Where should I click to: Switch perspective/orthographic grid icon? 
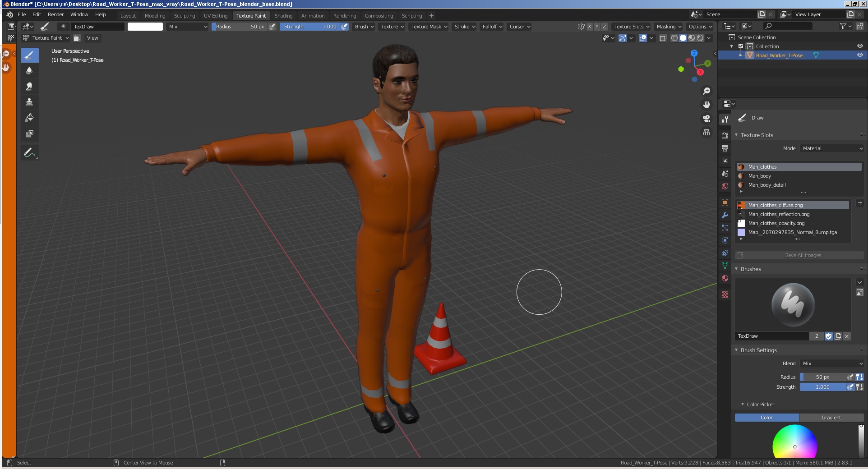pos(706,133)
